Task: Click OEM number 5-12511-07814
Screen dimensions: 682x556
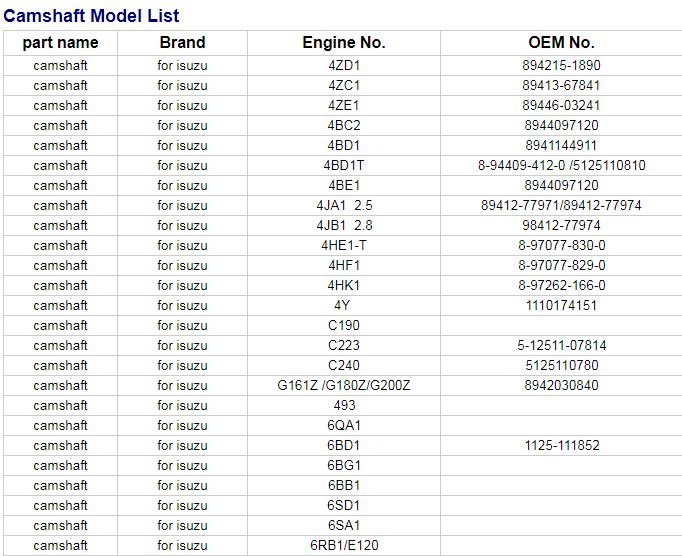Action: (561, 346)
